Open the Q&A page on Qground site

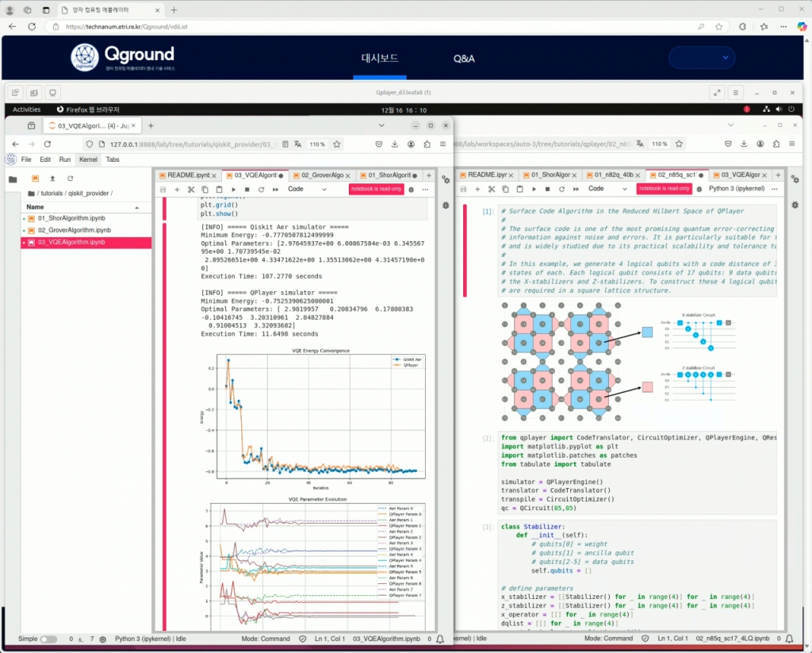(x=464, y=59)
